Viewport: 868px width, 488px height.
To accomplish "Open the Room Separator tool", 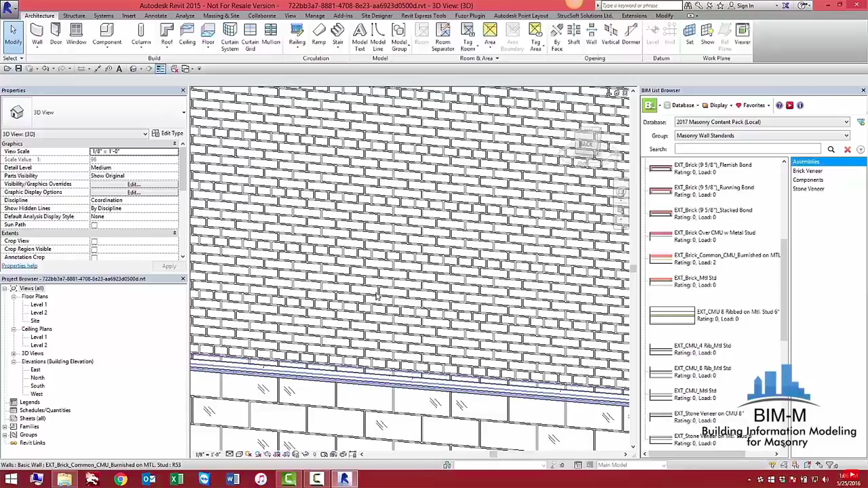I will click(x=443, y=36).
